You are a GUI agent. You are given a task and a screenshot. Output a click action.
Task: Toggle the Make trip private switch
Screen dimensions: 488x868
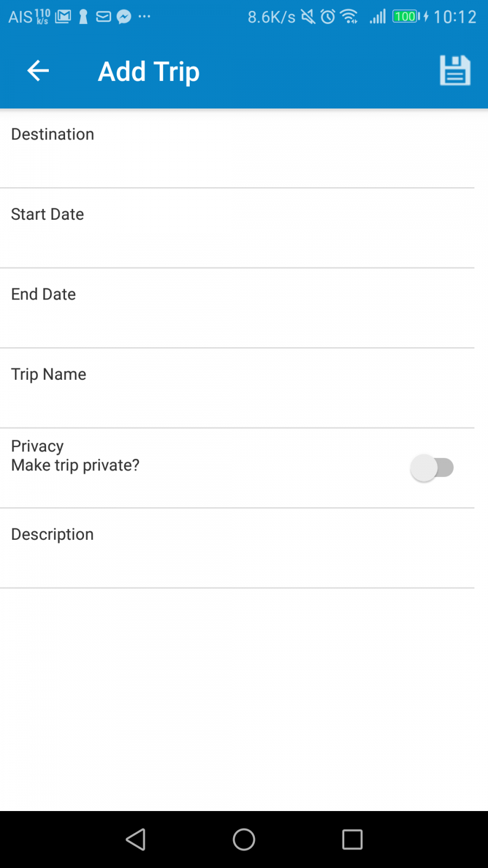click(x=432, y=468)
